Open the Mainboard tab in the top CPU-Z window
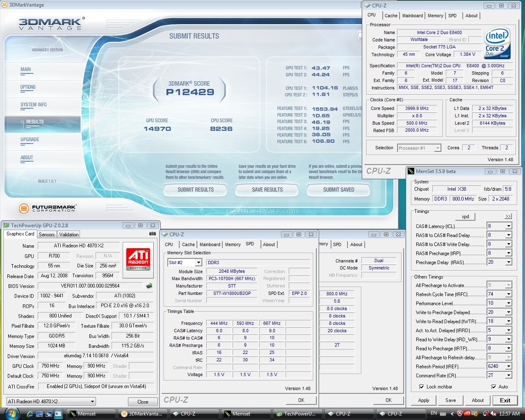The height and width of the screenshot is (420, 525). (412, 16)
